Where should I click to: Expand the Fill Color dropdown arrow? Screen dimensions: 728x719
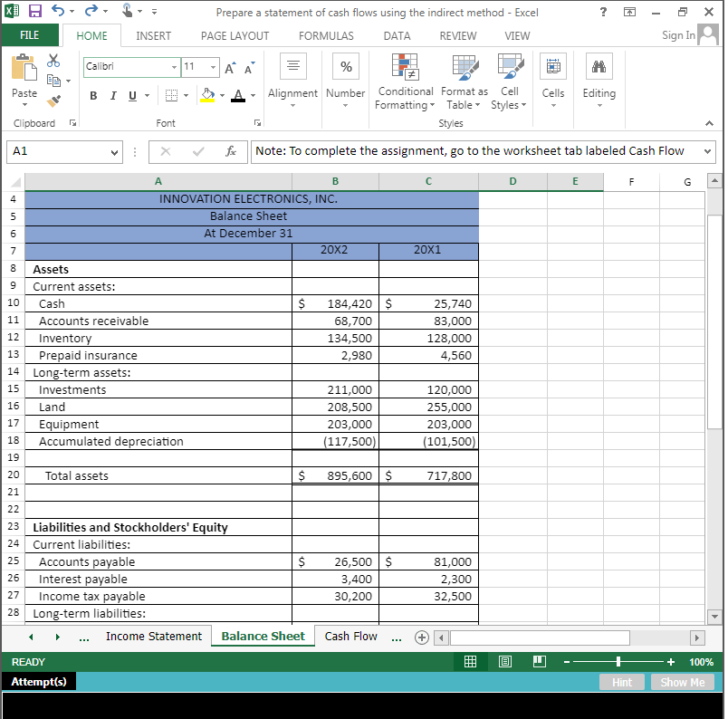pyautogui.click(x=223, y=95)
